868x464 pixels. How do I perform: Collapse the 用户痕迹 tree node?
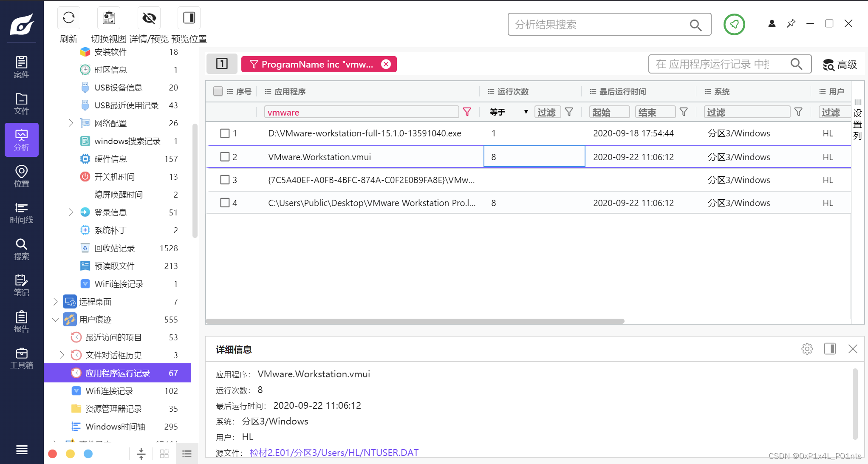click(x=55, y=319)
